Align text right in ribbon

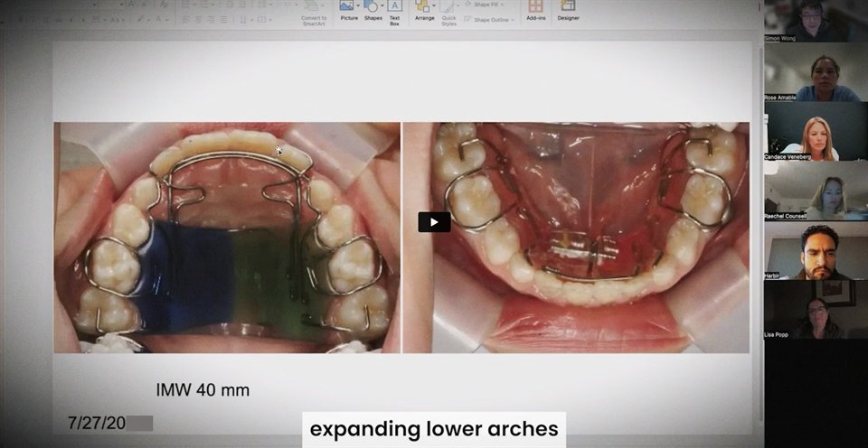(x=212, y=19)
